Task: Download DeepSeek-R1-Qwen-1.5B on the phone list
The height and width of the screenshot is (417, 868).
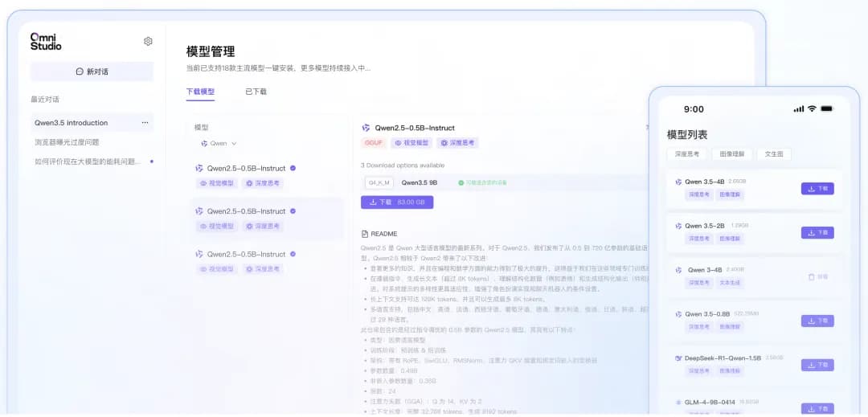Action: click(x=817, y=365)
